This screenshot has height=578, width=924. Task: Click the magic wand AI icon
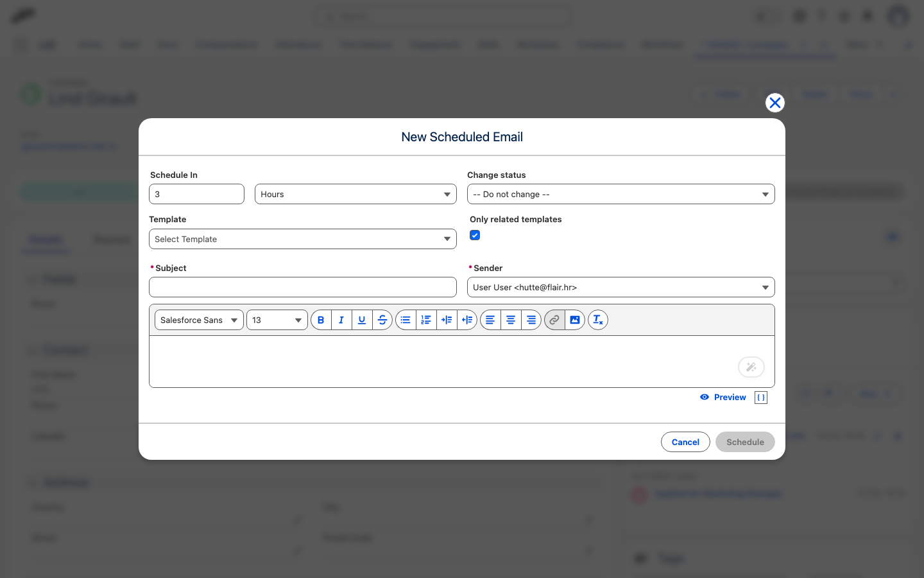point(751,367)
